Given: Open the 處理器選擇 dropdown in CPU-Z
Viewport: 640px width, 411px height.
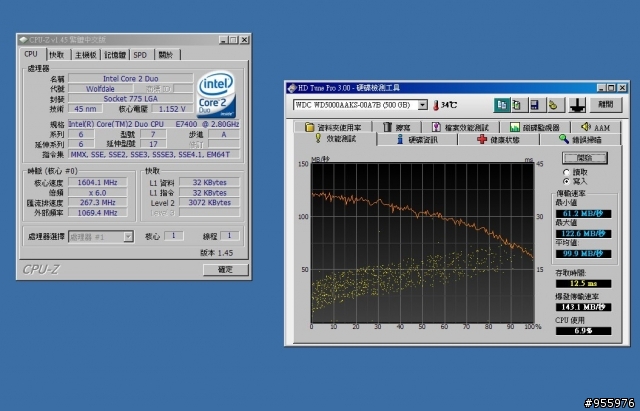Looking at the screenshot, I should (128, 236).
